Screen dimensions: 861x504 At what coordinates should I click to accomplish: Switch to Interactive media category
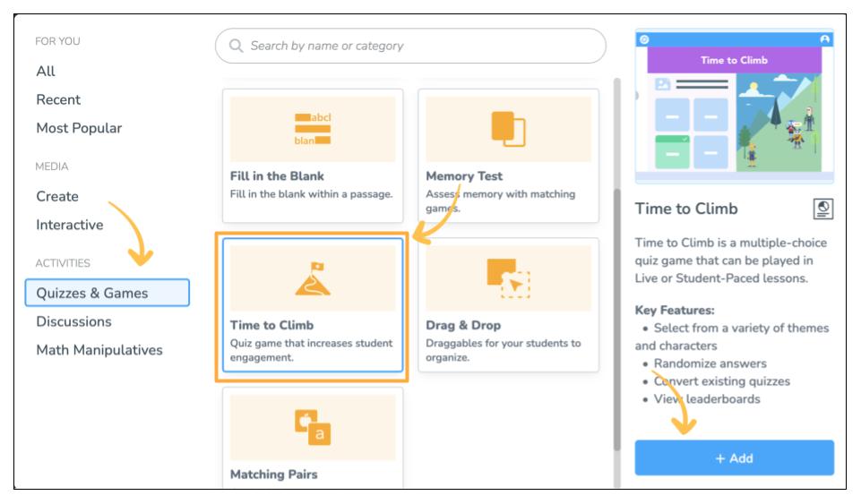click(69, 225)
